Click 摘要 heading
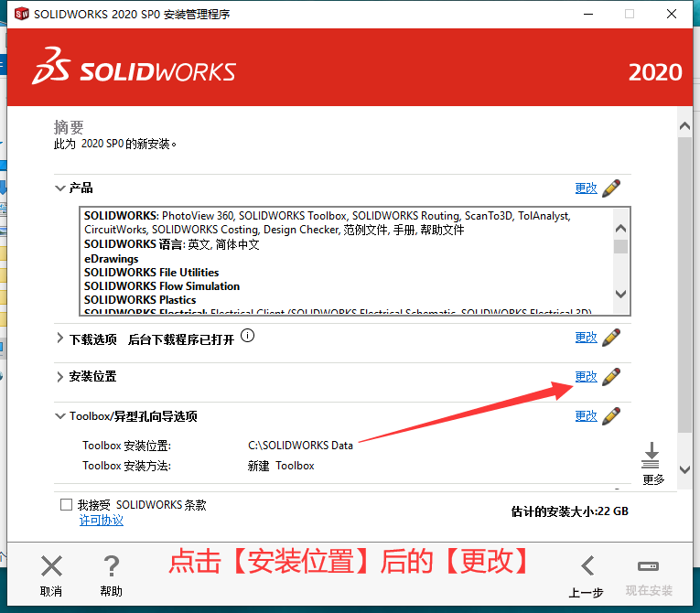The height and width of the screenshot is (613, 700). pos(69,127)
